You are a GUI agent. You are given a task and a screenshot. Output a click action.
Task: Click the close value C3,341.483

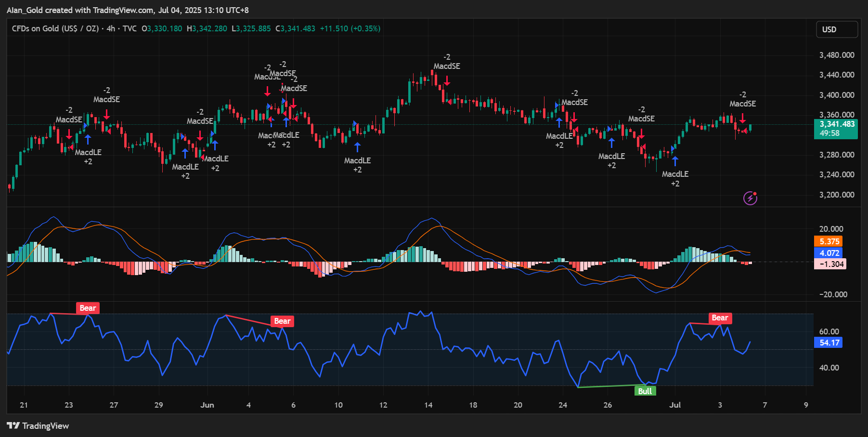(x=295, y=28)
